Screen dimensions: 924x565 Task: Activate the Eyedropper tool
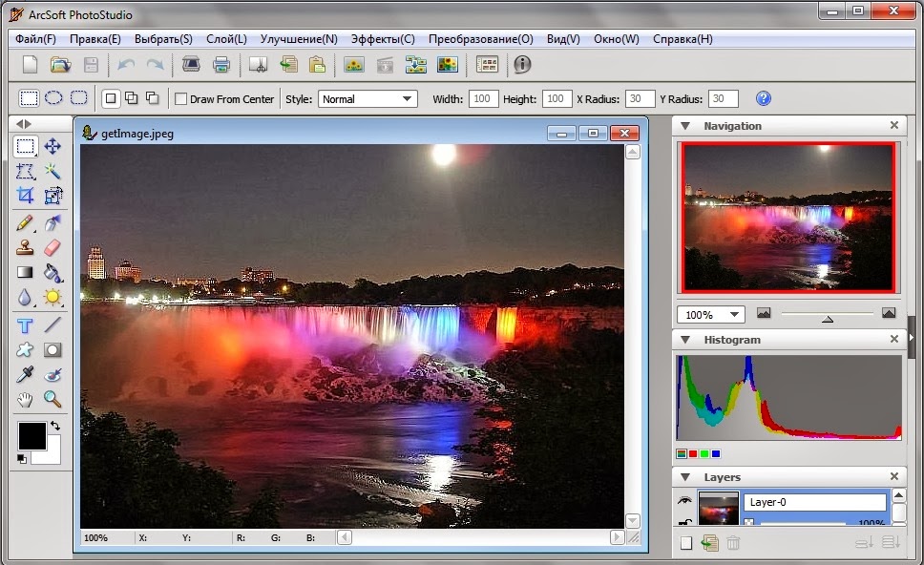coord(26,374)
